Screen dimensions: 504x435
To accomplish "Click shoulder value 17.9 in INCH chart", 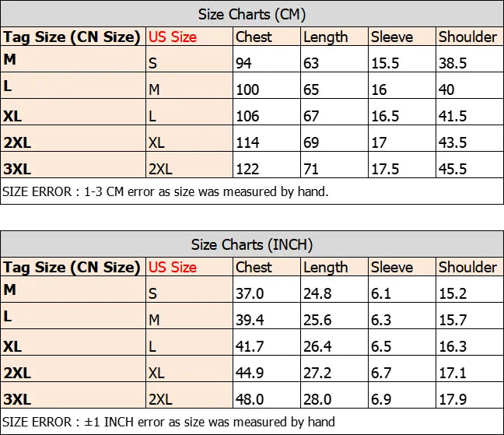I will point(452,399).
